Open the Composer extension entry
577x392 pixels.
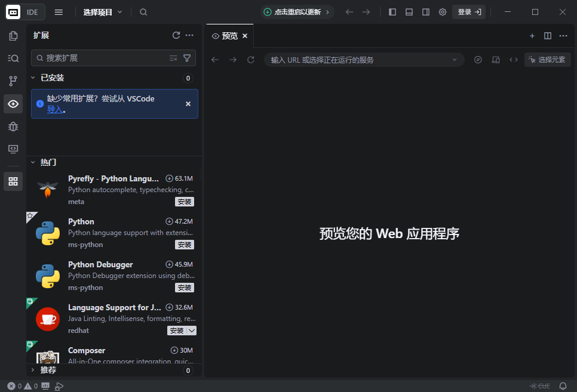(x=114, y=352)
